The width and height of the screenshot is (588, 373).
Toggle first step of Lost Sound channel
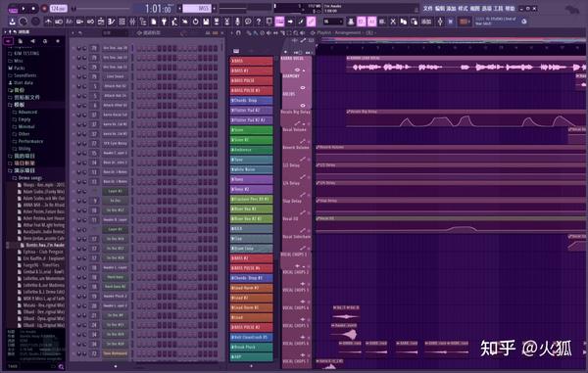139,76
